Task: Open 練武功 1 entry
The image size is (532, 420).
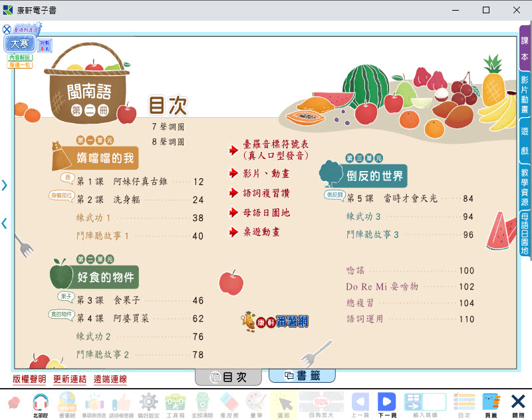Action: [140, 218]
